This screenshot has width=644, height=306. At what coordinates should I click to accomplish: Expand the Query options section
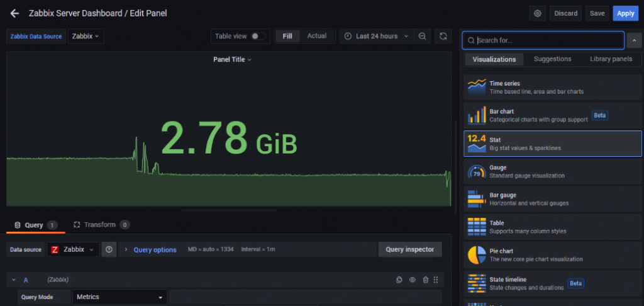point(150,250)
